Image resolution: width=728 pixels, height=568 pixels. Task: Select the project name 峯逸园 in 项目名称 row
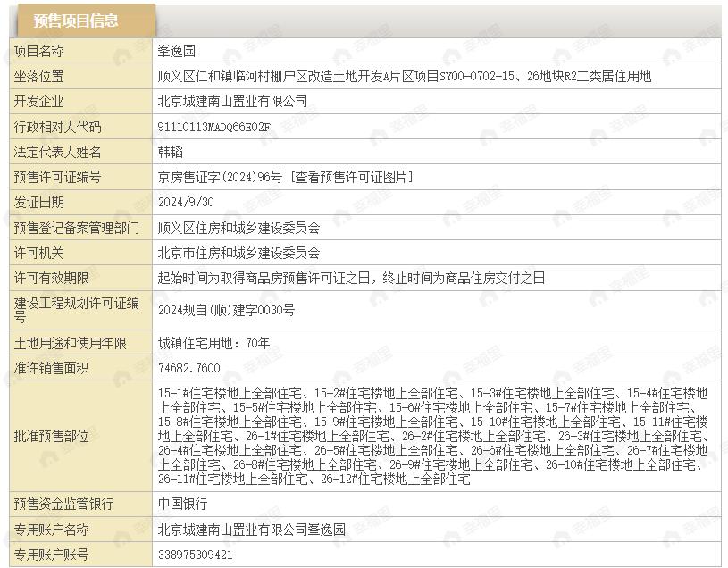click(x=180, y=52)
